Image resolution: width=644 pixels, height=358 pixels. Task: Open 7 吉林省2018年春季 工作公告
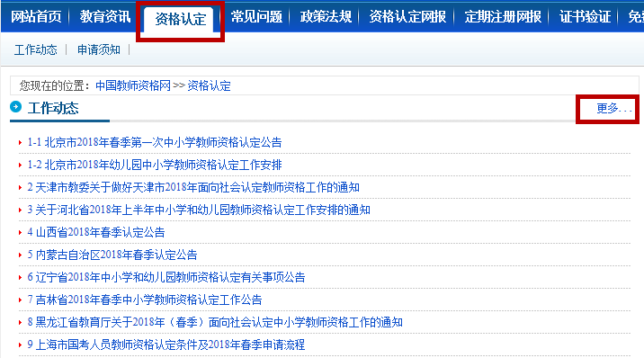145,300
